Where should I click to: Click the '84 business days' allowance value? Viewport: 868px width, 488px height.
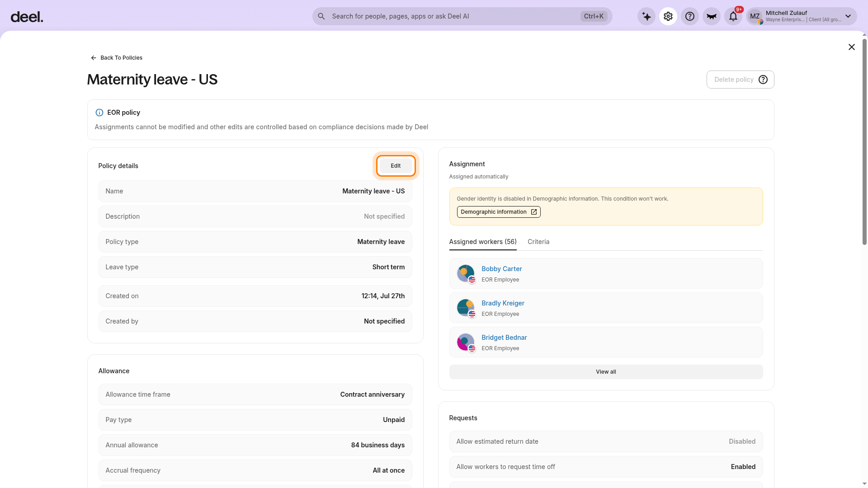click(x=377, y=445)
